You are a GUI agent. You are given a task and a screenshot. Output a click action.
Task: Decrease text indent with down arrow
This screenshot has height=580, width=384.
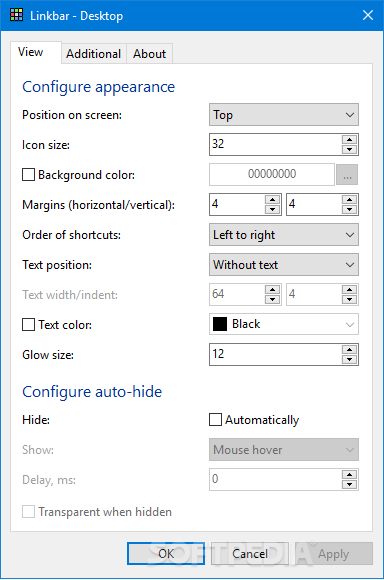(x=349, y=299)
